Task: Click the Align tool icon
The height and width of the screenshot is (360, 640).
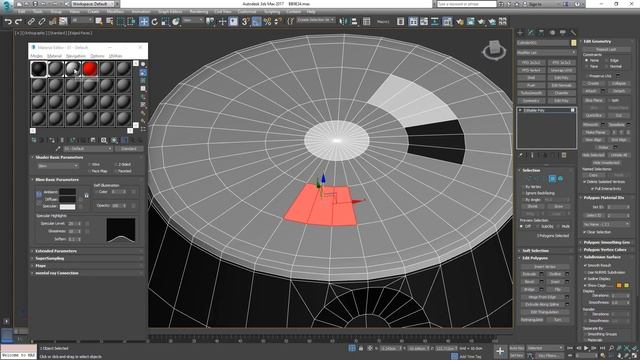Action: (x=354, y=22)
